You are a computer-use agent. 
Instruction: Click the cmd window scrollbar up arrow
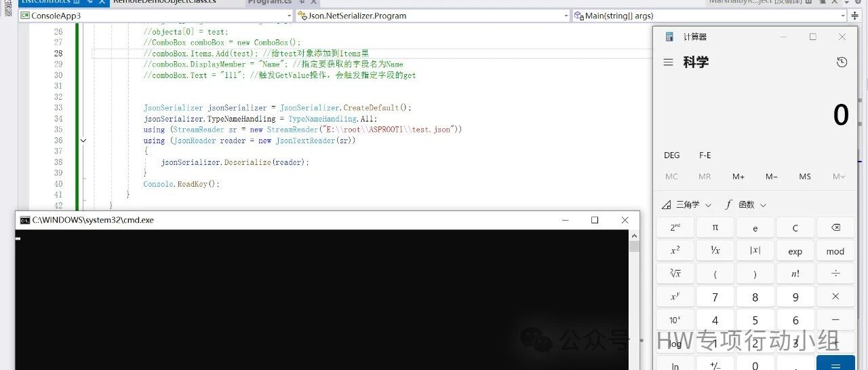click(634, 235)
